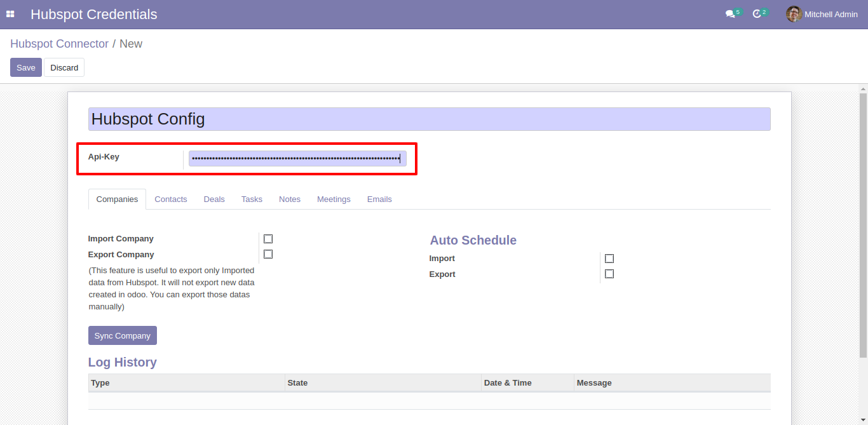Image resolution: width=868 pixels, height=425 pixels.
Task: Click the Export Company label
Action: [x=121, y=254]
